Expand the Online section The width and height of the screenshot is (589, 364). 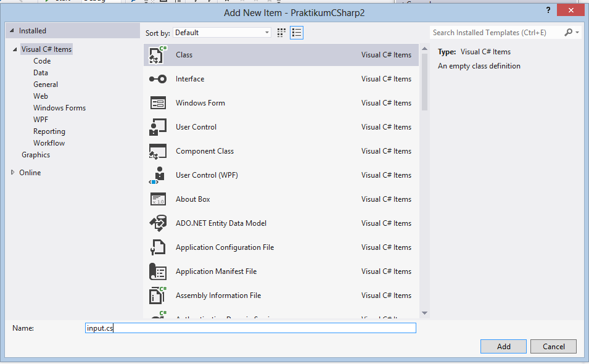(x=13, y=172)
